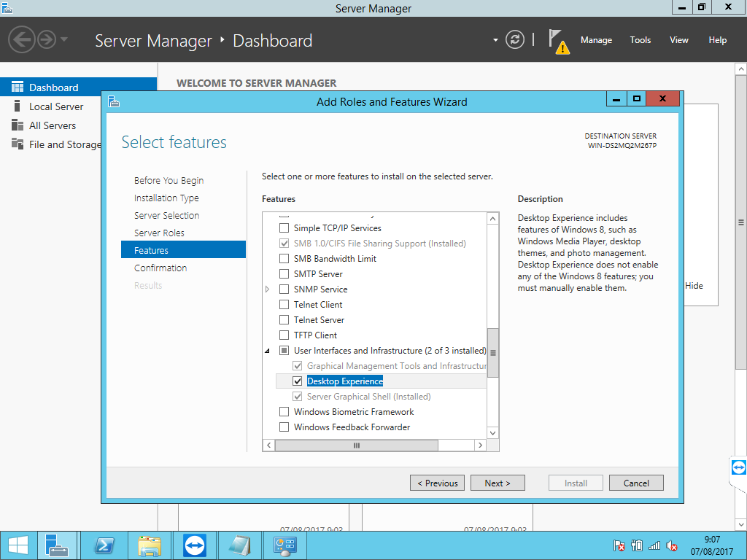747x560 pixels.
Task: Click the muted speaker tray icon
Action: [x=672, y=545]
